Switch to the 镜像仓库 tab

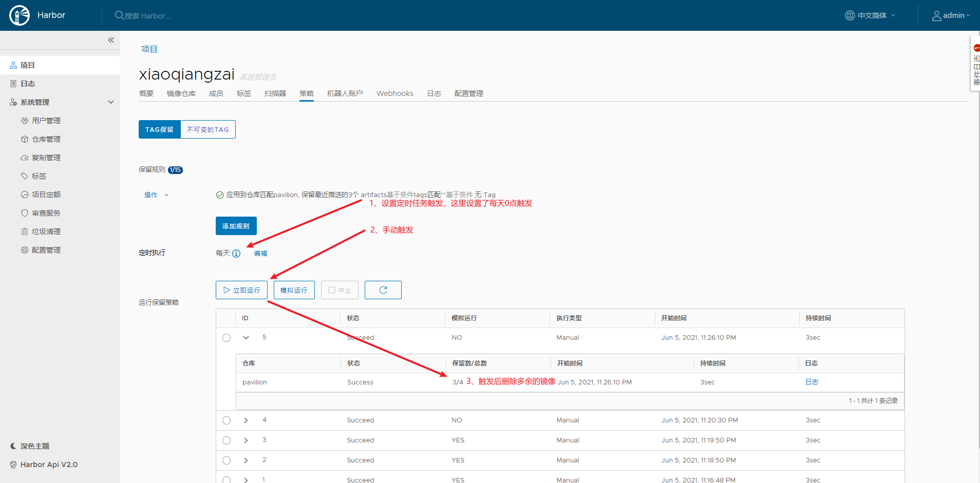click(181, 93)
